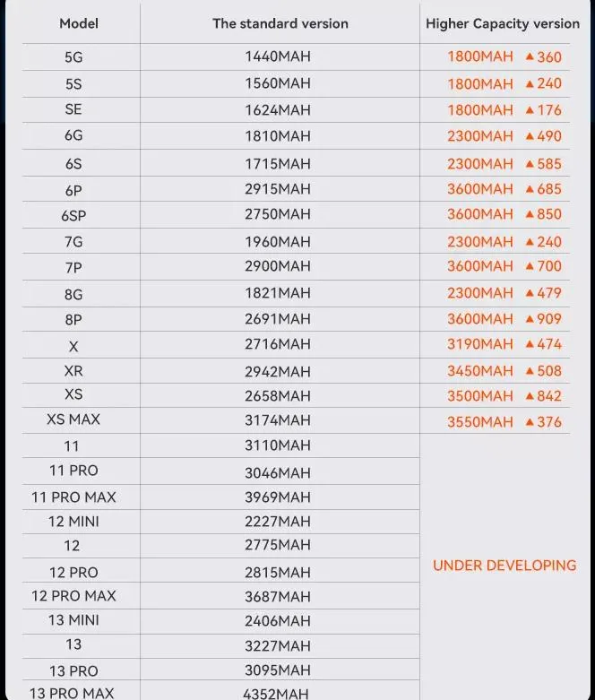
Task: Select the 13 PRO MAX model row
Action: 72,693
